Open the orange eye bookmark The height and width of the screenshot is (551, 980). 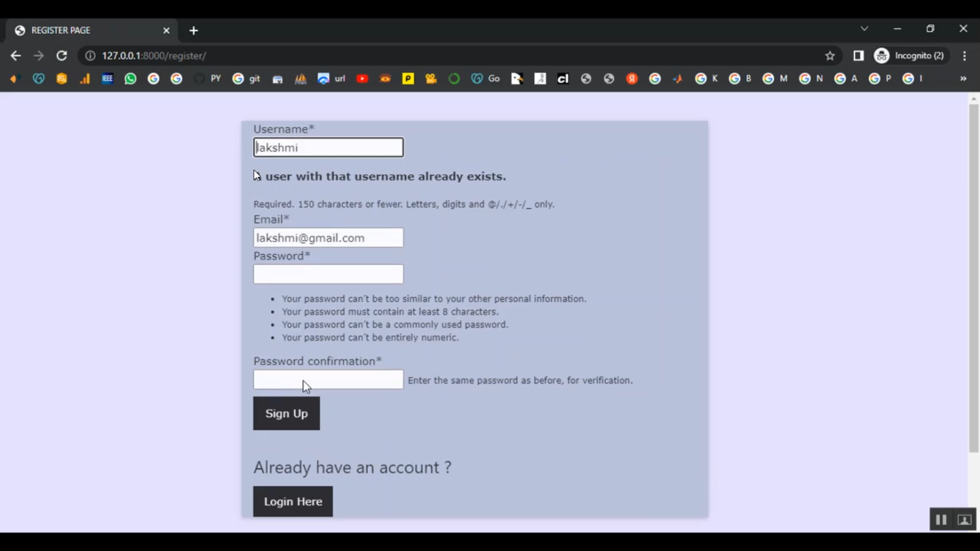coord(385,79)
